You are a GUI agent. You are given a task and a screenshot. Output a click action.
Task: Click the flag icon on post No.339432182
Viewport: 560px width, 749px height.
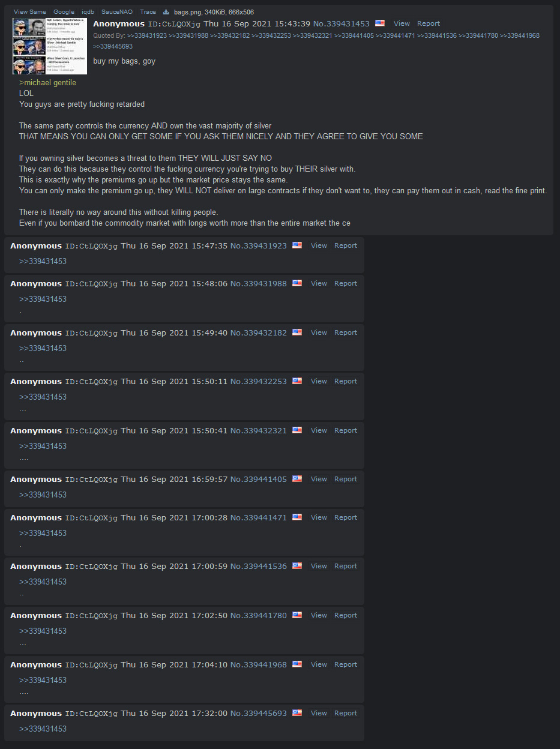pos(297,332)
